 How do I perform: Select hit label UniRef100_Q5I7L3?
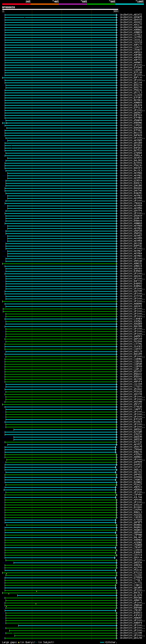click(x=131, y=93)
